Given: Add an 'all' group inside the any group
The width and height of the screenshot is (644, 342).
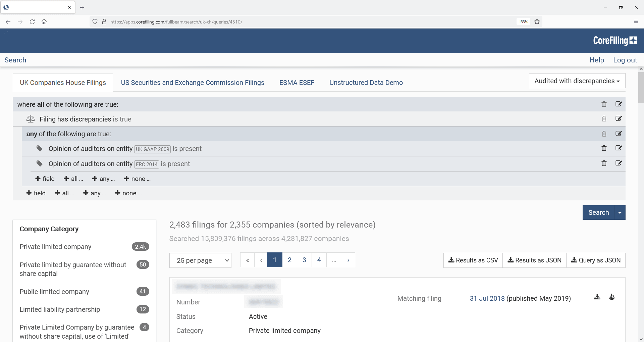Looking at the screenshot, I should 73,179.
